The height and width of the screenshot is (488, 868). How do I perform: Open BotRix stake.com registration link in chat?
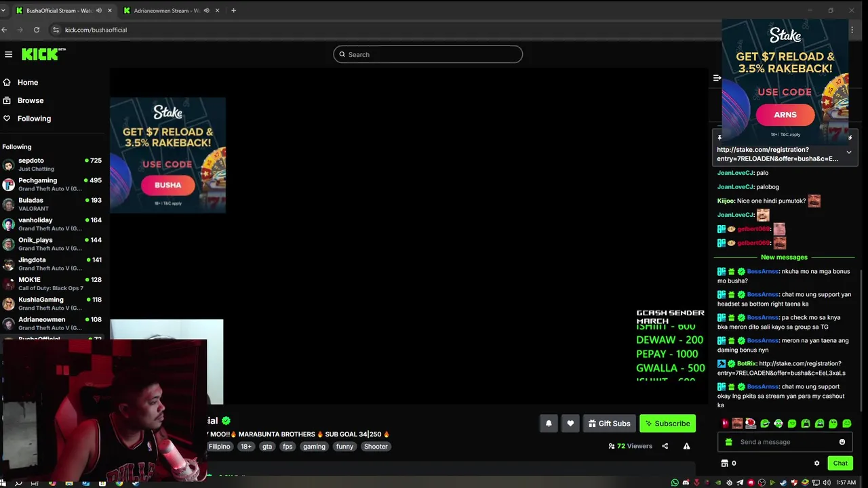click(x=781, y=368)
